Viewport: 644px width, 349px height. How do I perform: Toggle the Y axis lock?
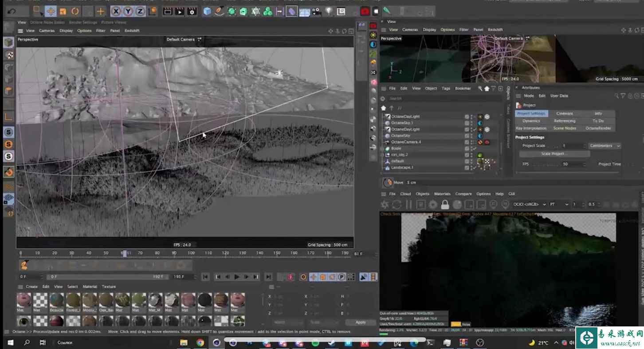(x=128, y=11)
